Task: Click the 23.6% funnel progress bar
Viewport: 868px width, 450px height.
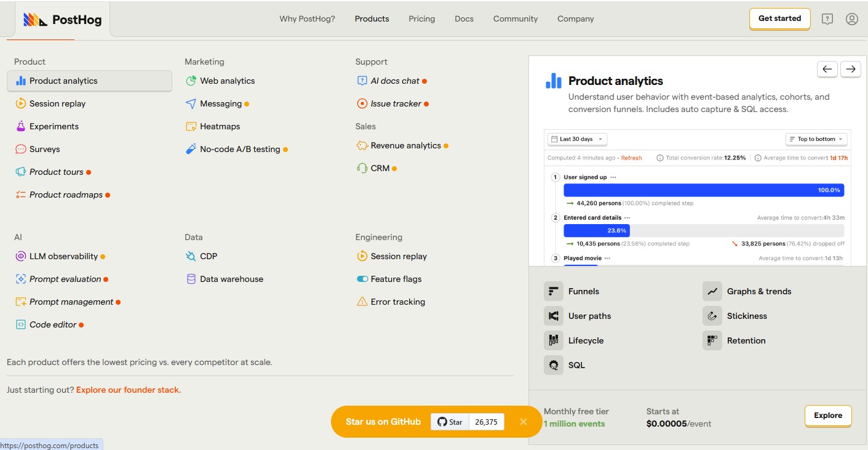Action: point(597,231)
